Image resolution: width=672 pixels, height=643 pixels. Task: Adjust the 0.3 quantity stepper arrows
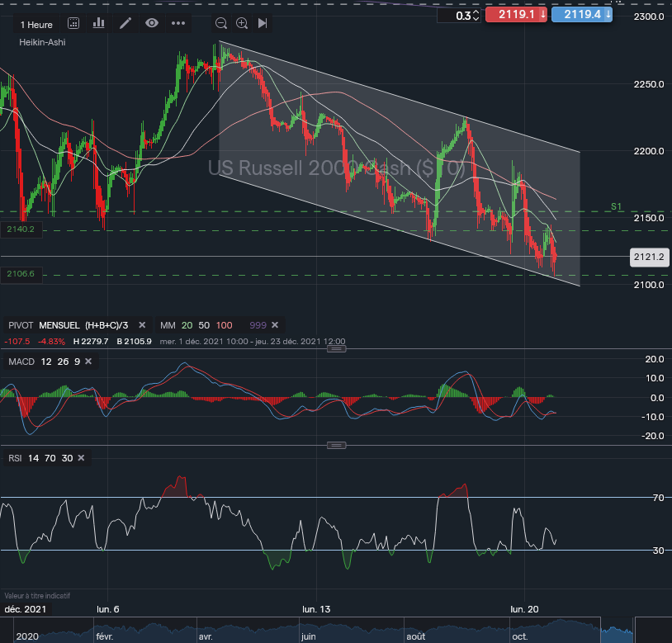pos(476,16)
